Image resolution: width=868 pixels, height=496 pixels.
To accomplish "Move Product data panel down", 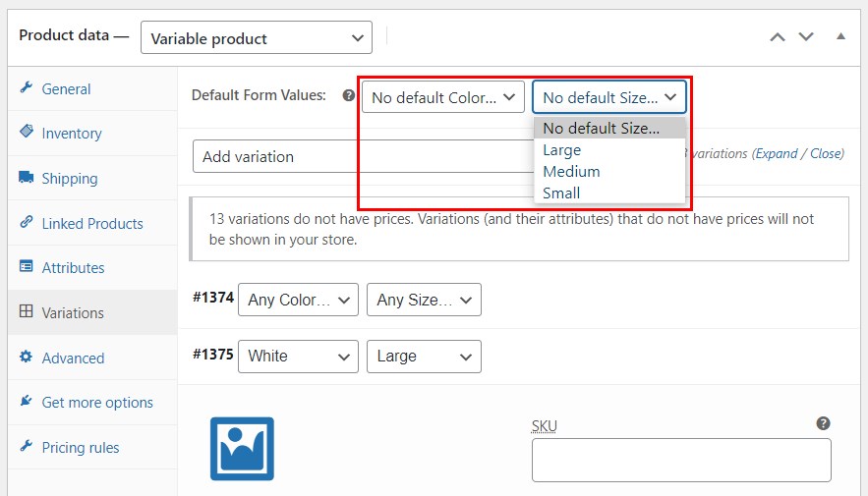I will [x=806, y=37].
